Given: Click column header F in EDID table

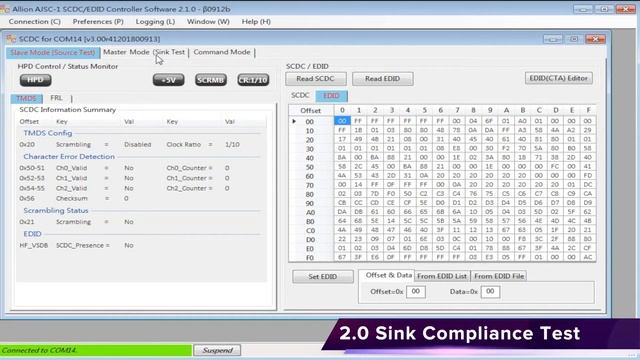Looking at the screenshot, I should [x=588, y=110].
